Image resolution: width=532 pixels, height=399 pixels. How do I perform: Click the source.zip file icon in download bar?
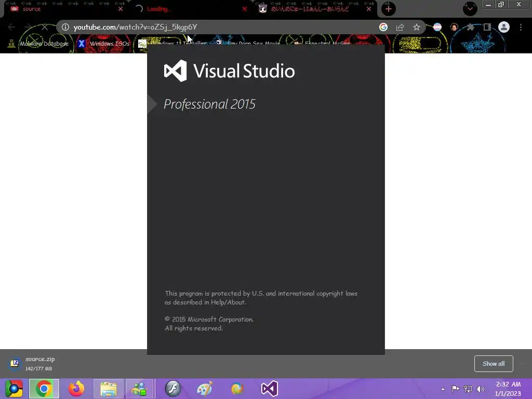[15, 363]
